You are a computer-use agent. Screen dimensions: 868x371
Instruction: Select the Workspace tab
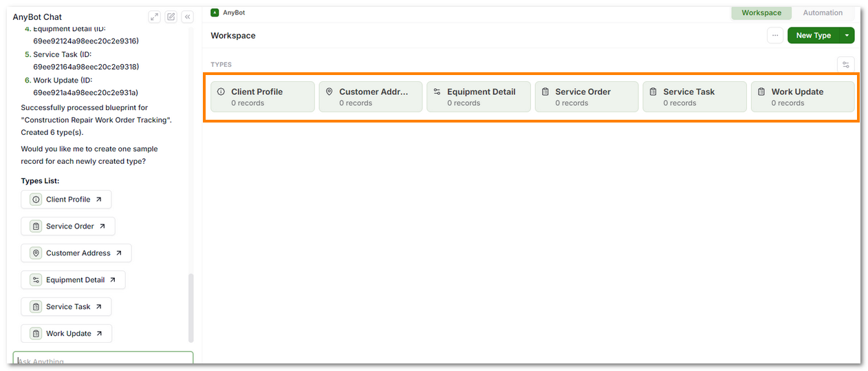coord(761,13)
